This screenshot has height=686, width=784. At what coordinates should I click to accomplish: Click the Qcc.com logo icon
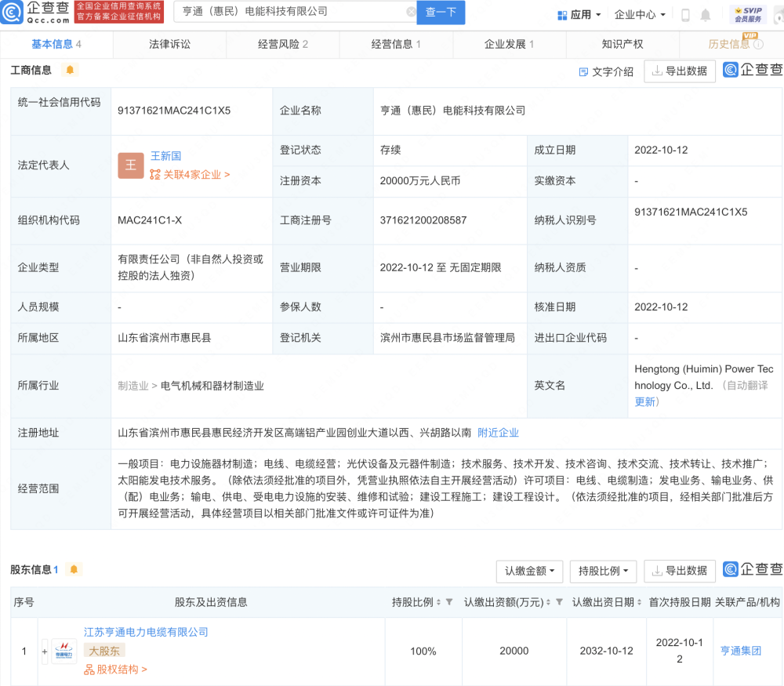(x=11, y=12)
